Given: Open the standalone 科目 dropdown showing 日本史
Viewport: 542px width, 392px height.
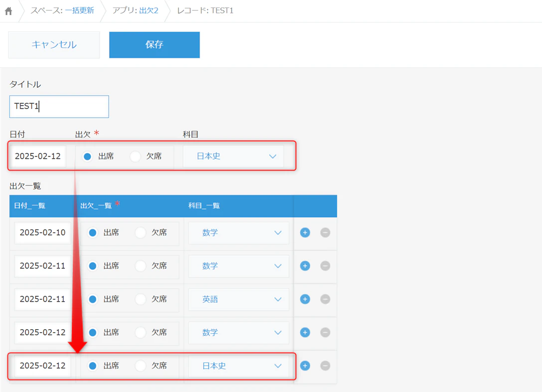Looking at the screenshot, I should point(233,156).
